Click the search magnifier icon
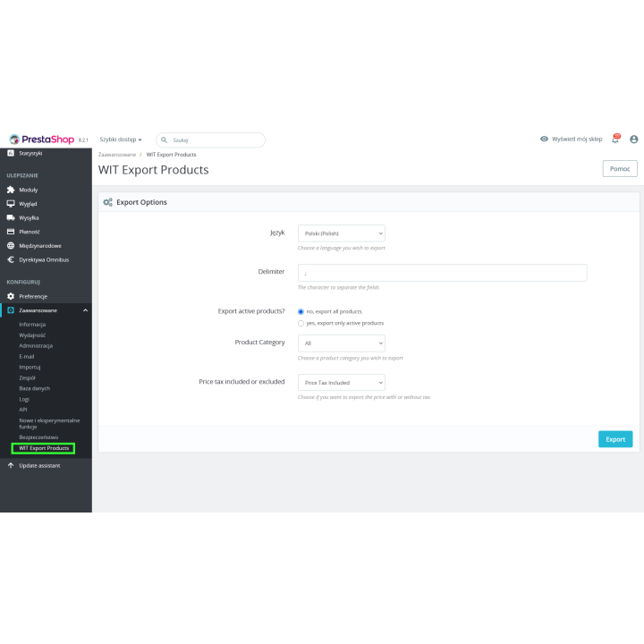The image size is (644, 644). (x=164, y=140)
